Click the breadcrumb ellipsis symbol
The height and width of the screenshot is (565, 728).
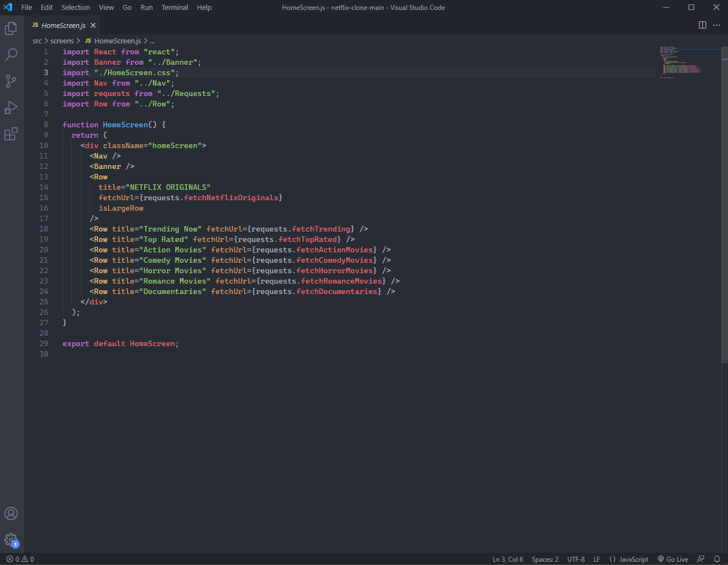point(152,41)
